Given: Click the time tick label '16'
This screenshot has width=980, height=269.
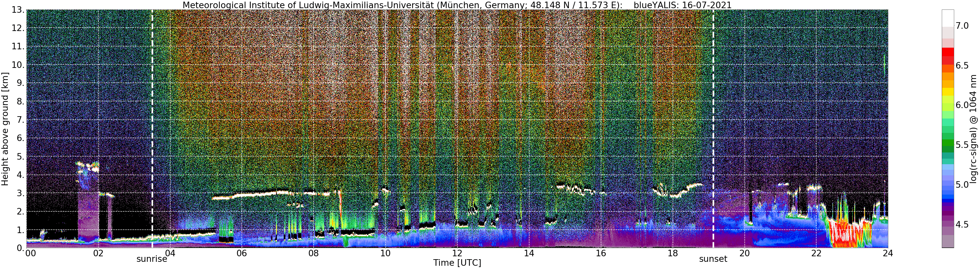Looking at the screenshot, I should coord(601,253).
